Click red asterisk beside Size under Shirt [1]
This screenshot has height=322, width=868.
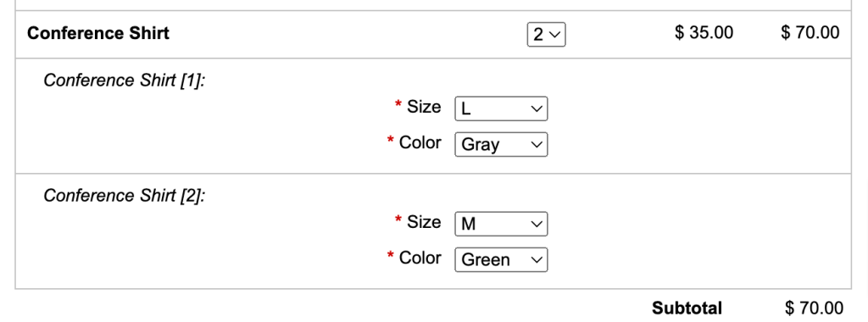[x=398, y=104]
